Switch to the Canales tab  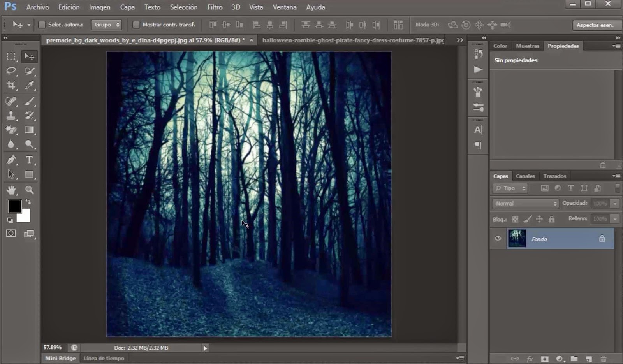point(525,176)
